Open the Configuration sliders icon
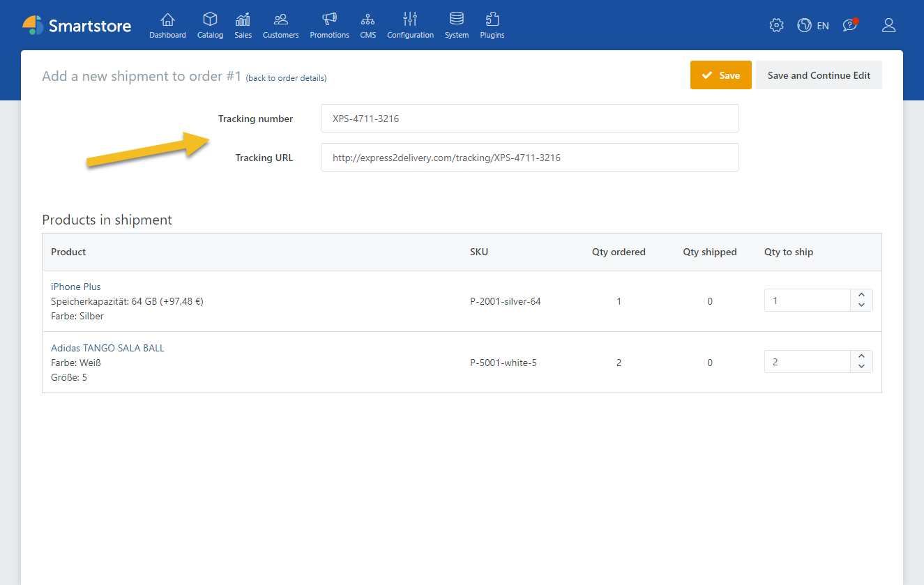 click(x=410, y=20)
